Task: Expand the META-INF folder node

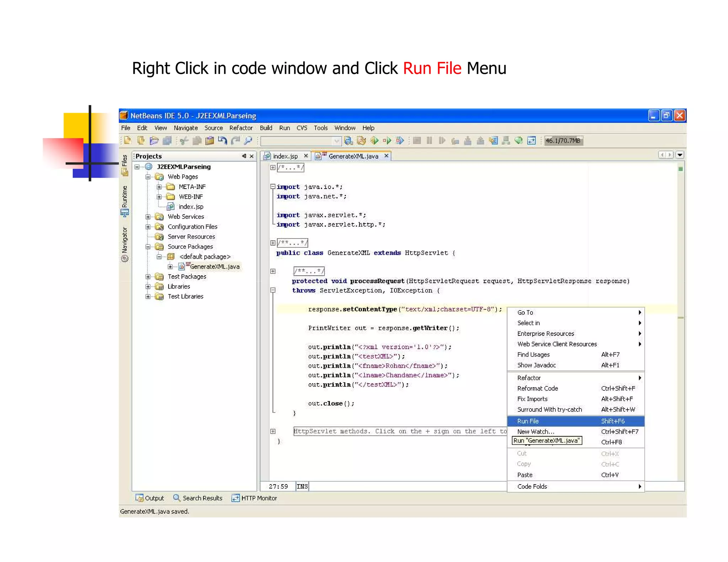Action: tap(159, 187)
